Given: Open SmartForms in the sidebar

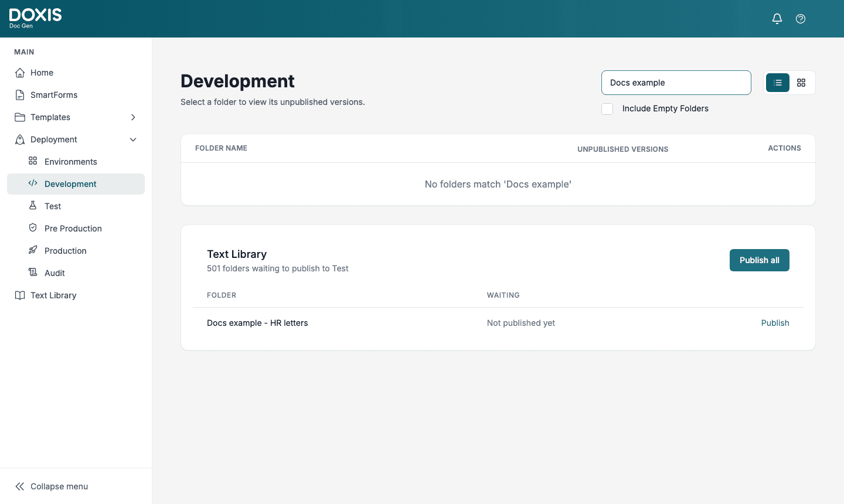Looking at the screenshot, I should [76, 95].
